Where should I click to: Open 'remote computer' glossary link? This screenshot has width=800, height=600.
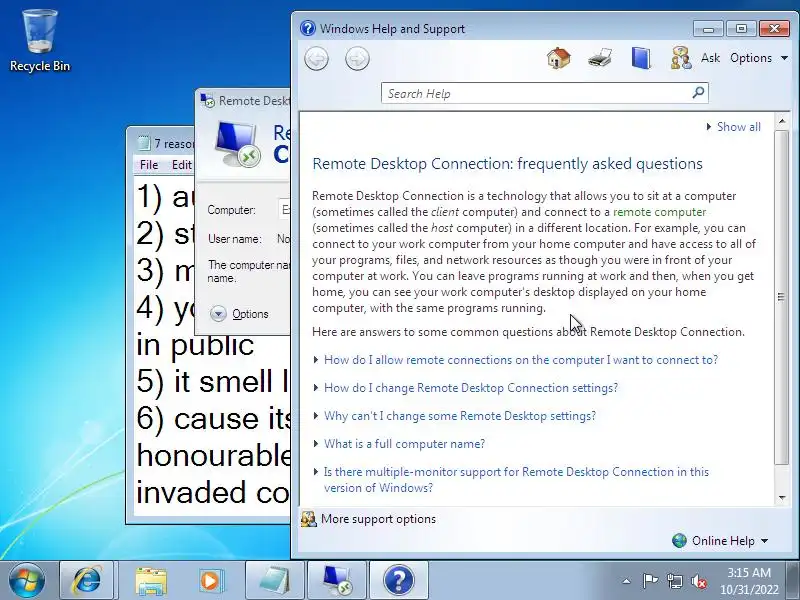(x=659, y=212)
